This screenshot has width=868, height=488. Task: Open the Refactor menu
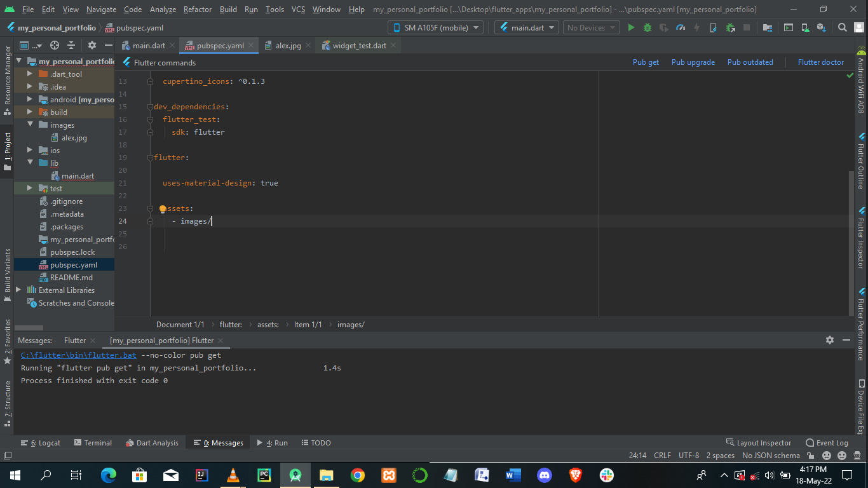pyautogui.click(x=198, y=10)
